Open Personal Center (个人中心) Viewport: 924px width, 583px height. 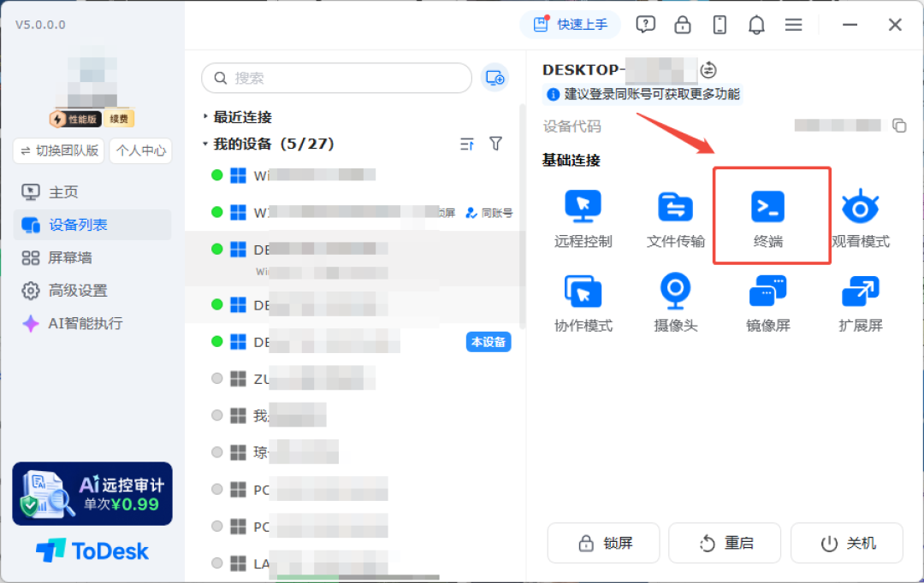pos(141,150)
